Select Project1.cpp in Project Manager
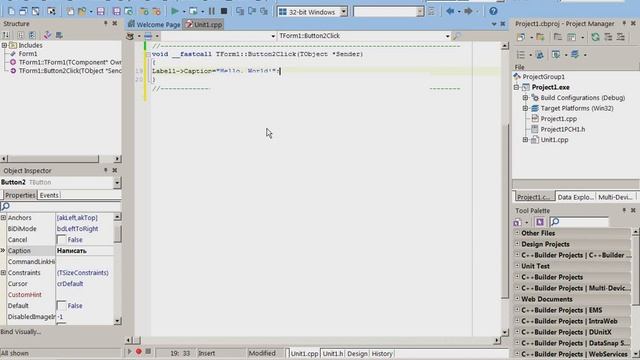Viewport: 640px width, 360px height. coord(558,119)
